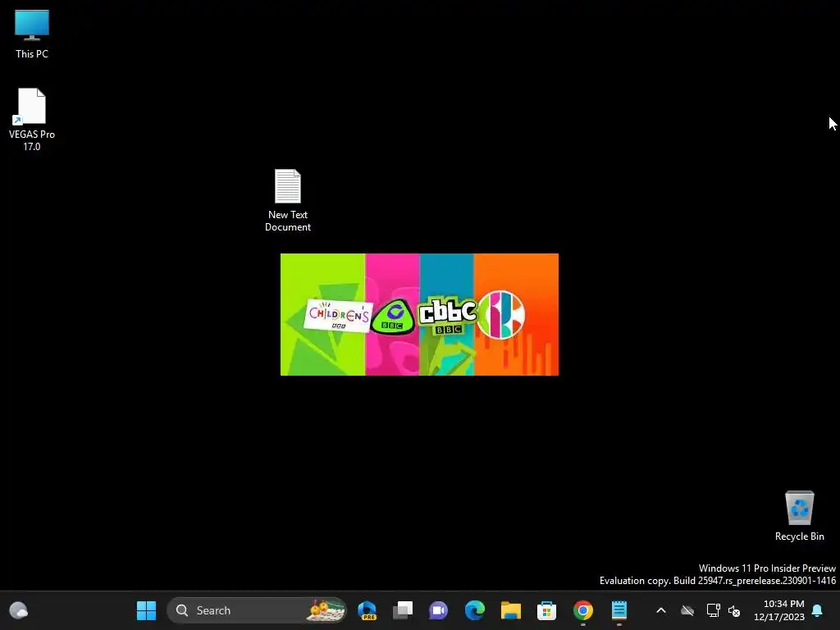Open network settings from the tray

pyautogui.click(x=713, y=610)
